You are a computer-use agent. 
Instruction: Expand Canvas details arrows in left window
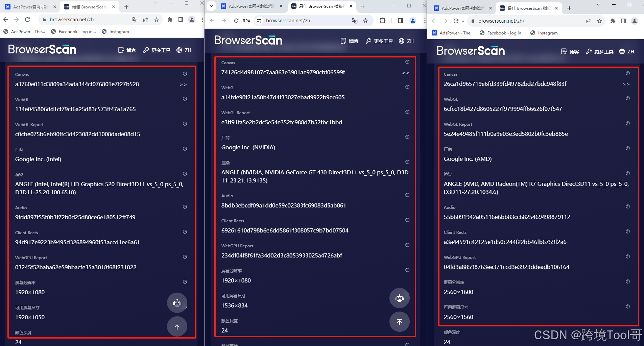pos(183,84)
